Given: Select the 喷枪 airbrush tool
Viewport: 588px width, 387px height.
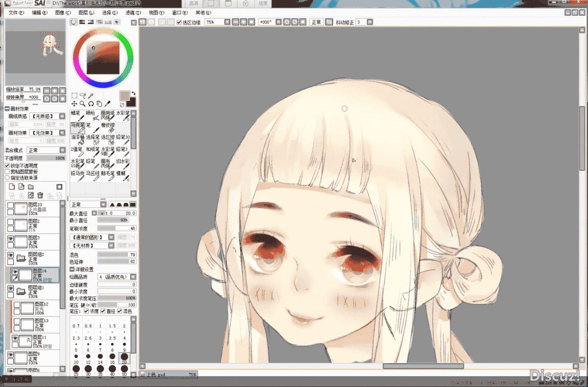Looking at the screenshot, I should pos(93,115).
